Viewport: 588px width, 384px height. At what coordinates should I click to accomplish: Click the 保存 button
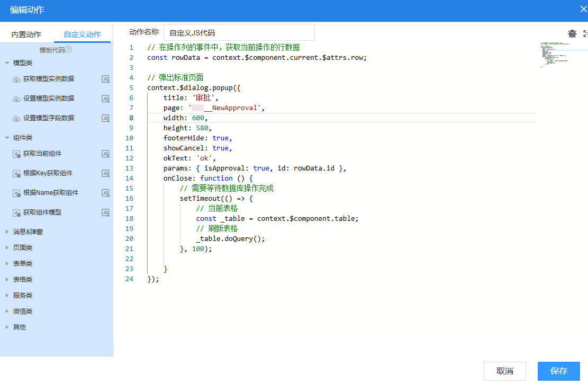pos(559,371)
